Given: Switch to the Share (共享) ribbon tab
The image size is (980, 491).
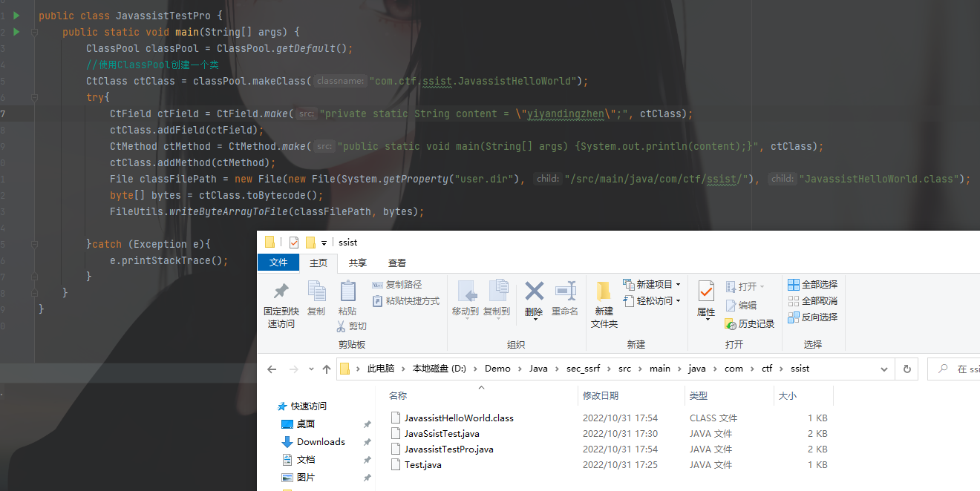Looking at the screenshot, I should tap(358, 263).
